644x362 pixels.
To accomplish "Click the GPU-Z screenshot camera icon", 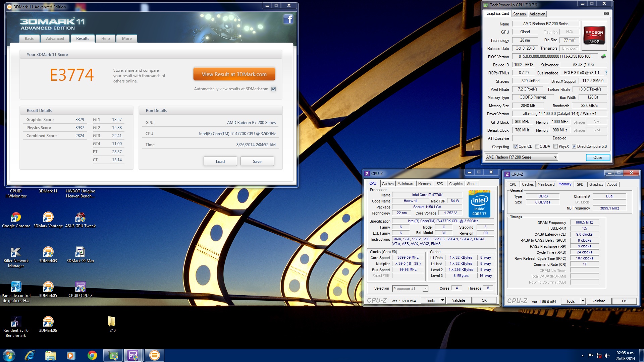I will pos(606,13).
